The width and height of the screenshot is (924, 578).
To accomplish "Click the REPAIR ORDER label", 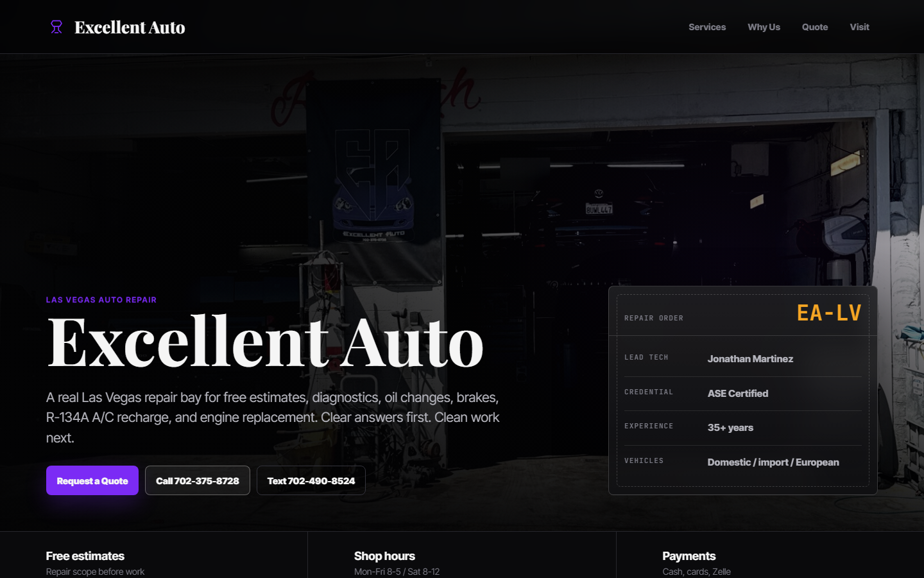I will (654, 318).
